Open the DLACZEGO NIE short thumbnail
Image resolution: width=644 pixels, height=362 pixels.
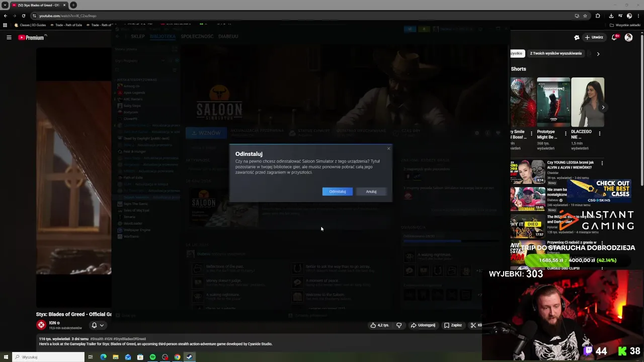pos(588,102)
